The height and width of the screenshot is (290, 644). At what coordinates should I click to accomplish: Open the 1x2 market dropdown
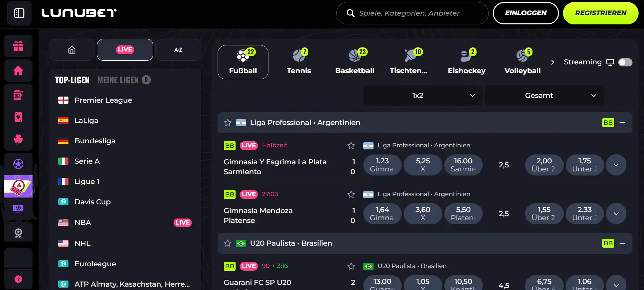click(423, 96)
